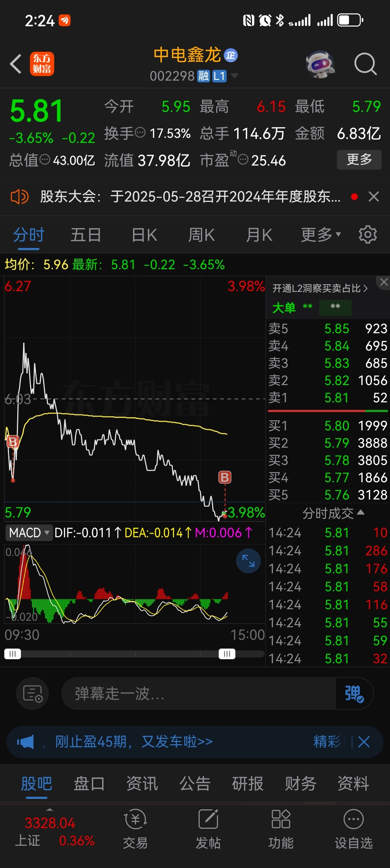Select 卖5 order row at 5.85
Screen dimensions: 390x868
point(328,329)
